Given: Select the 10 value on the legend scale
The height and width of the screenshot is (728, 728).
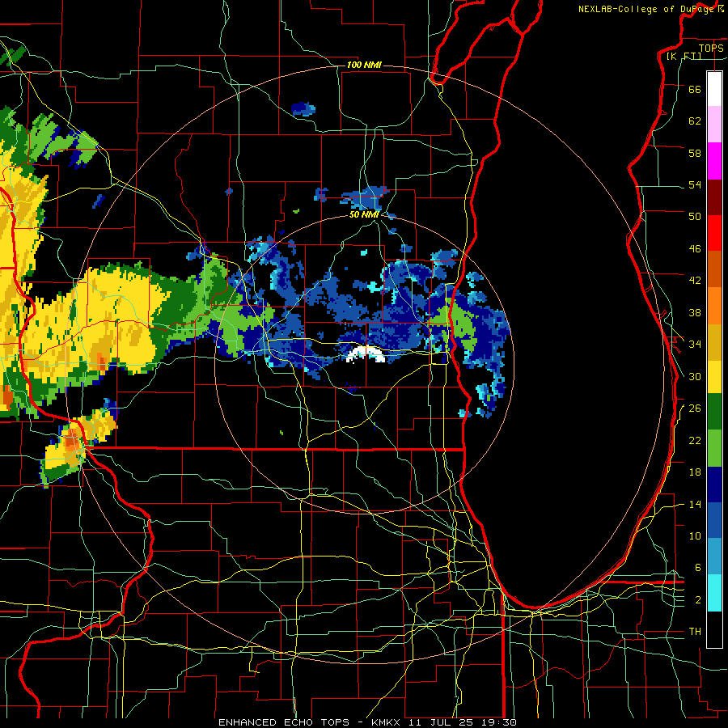Looking at the screenshot, I should (695, 535).
